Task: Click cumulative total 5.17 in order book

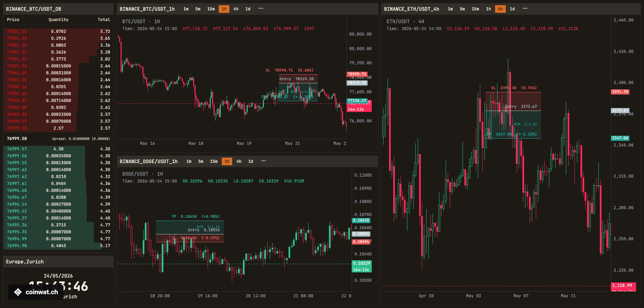Action: [x=105, y=246]
